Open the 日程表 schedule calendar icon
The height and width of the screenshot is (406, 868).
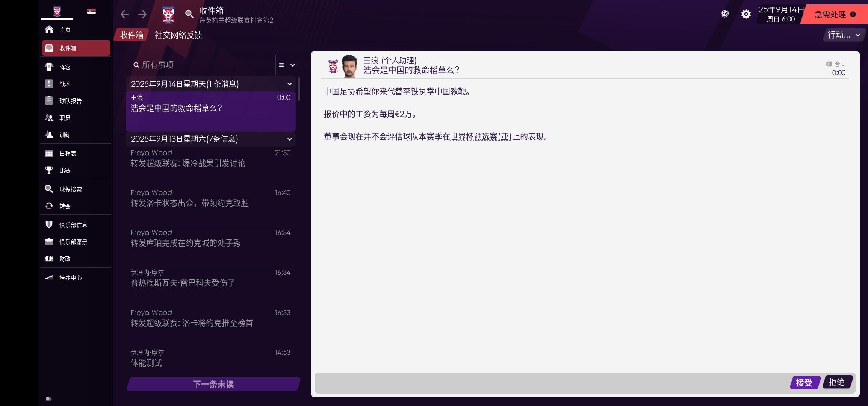click(49, 153)
